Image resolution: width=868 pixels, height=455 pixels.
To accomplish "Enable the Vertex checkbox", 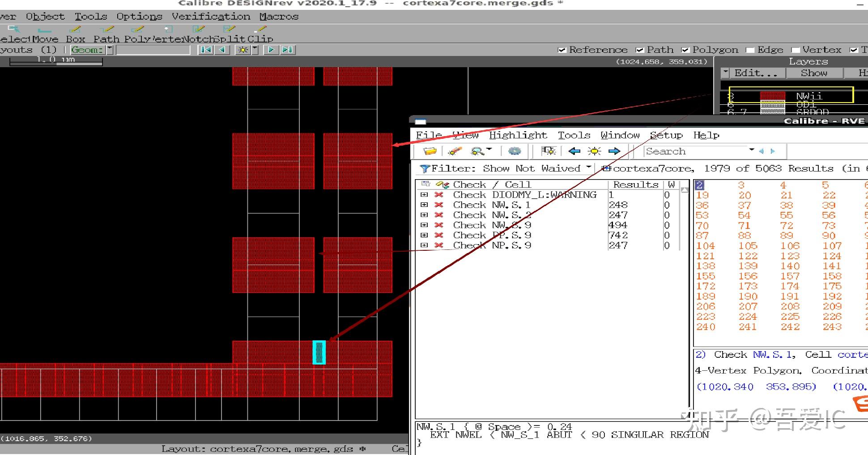I will [x=795, y=50].
